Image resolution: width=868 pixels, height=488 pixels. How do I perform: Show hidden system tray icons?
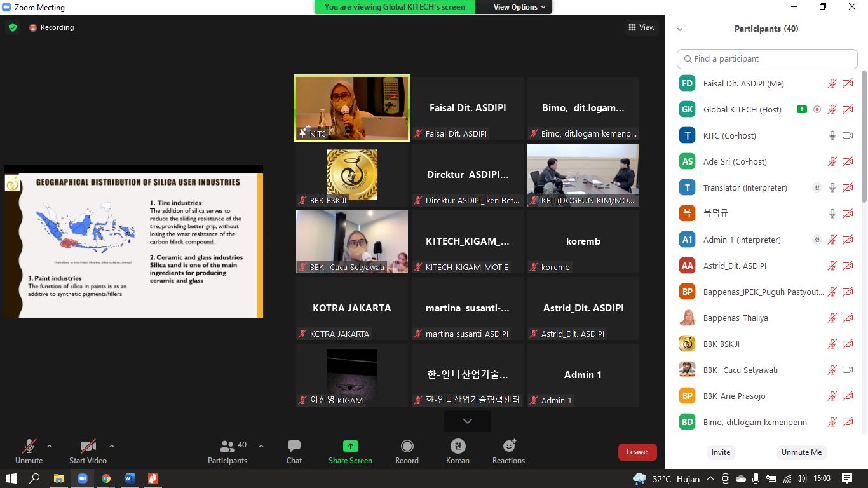pyautogui.click(x=710, y=478)
